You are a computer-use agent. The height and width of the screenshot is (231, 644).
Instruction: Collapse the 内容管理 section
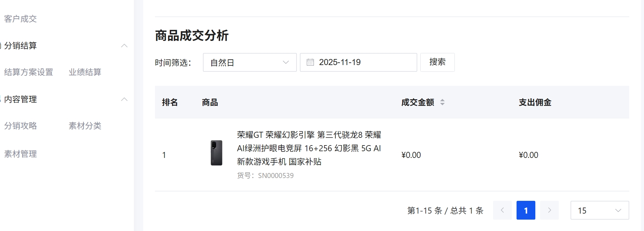coord(124,99)
